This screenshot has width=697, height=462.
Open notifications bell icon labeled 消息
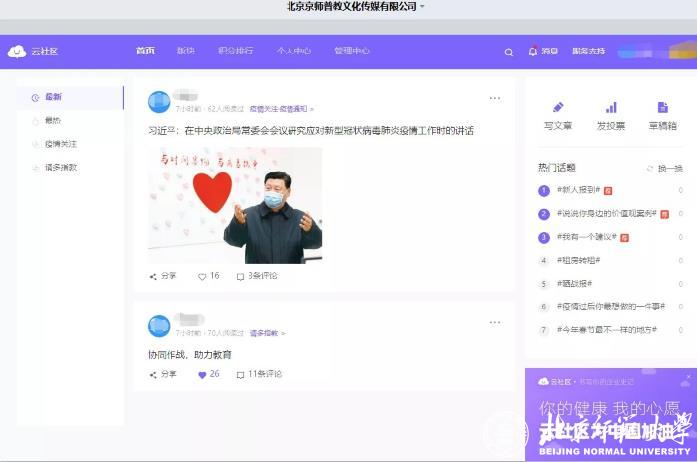pyautogui.click(x=533, y=51)
